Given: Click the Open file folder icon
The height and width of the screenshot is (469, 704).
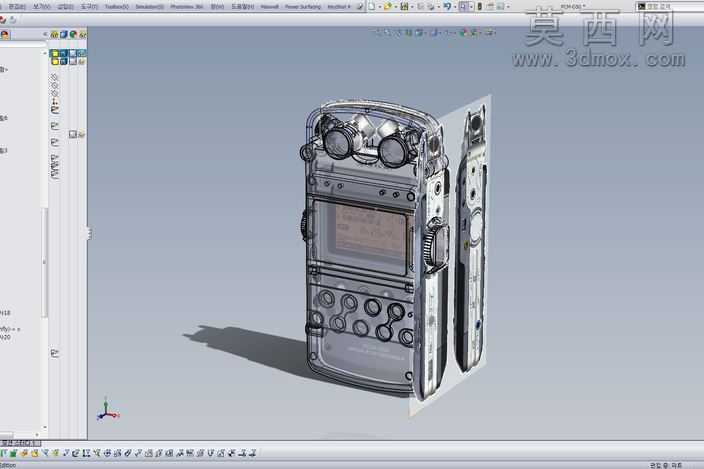Looking at the screenshot, I should coord(387,6).
